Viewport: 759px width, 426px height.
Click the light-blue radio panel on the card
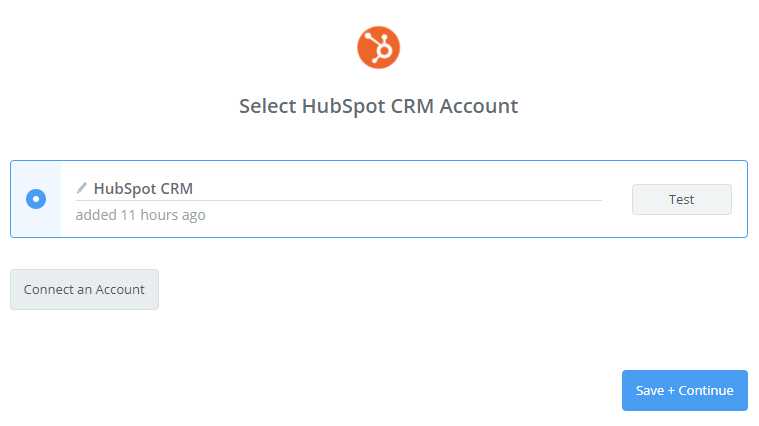36,199
